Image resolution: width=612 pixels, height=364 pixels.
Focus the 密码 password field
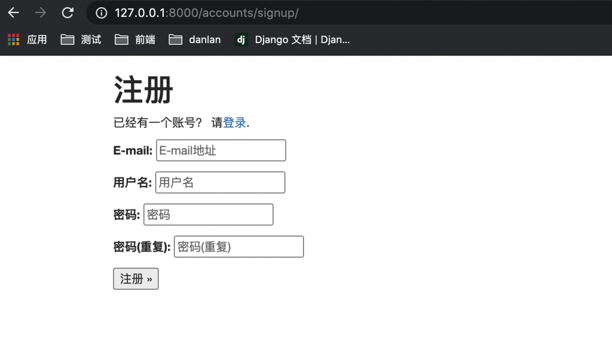click(x=208, y=215)
